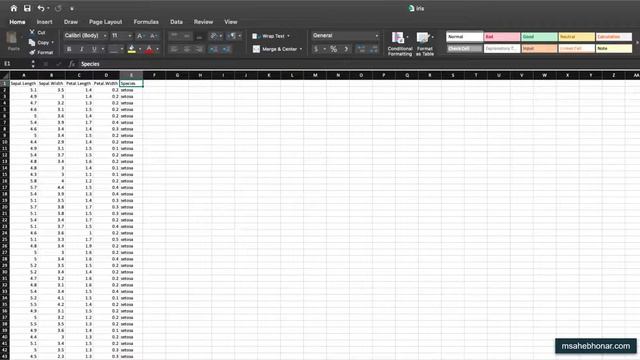
Task: Click the text direction button
Action: click(233, 36)
